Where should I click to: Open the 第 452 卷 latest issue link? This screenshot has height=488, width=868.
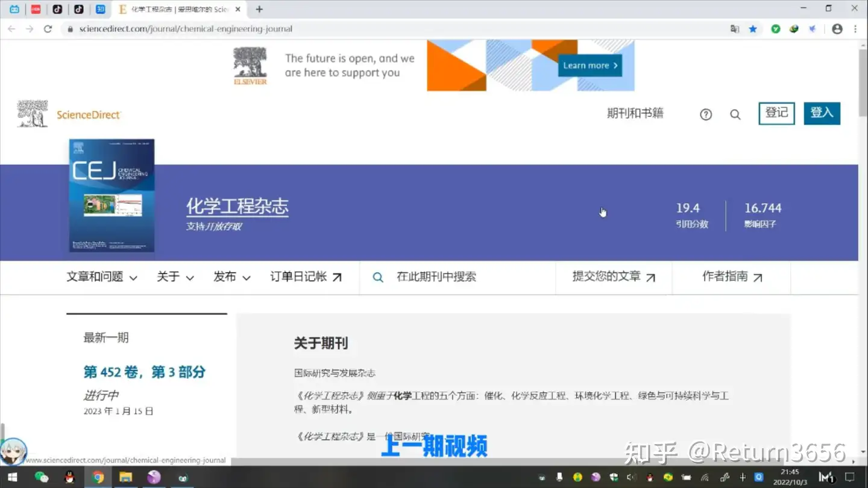[x=145, y=372]
